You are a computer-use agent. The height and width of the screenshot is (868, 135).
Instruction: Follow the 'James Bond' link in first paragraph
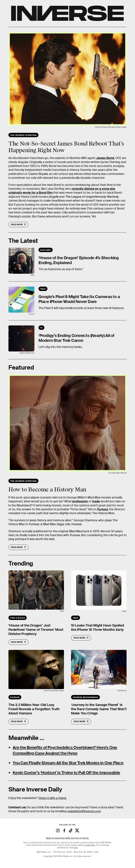[x=105, y=158]
